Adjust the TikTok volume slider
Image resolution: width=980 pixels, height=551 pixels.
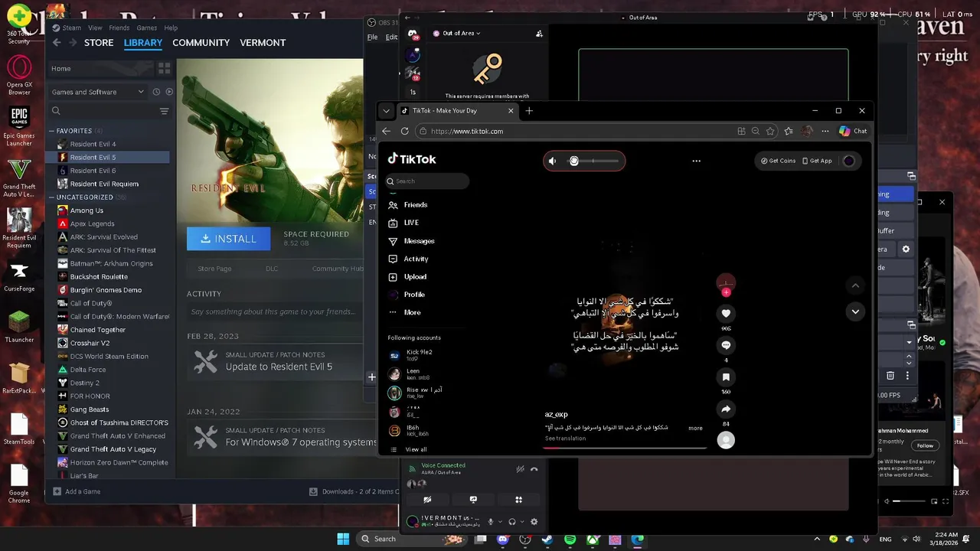pos(593,161)
